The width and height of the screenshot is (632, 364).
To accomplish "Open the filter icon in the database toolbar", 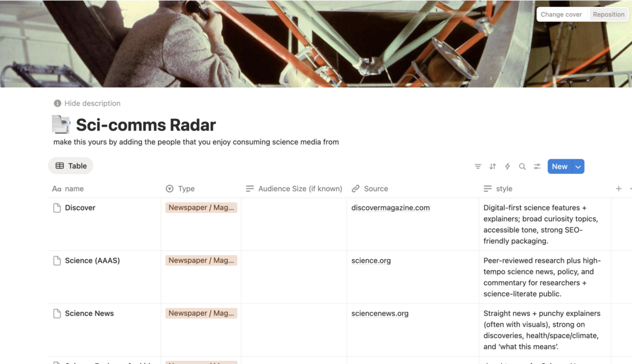I will 478,166.
